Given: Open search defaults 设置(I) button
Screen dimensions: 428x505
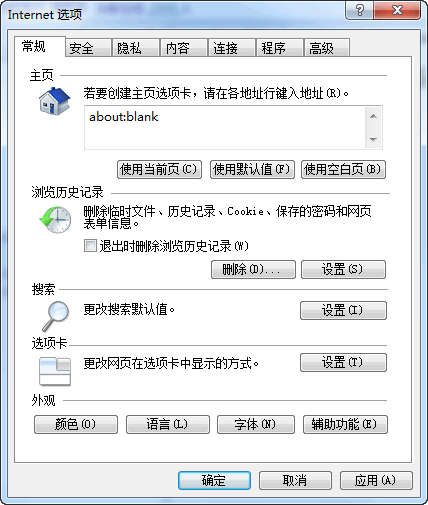Looking at the screenshot, I should coord(343,310).
